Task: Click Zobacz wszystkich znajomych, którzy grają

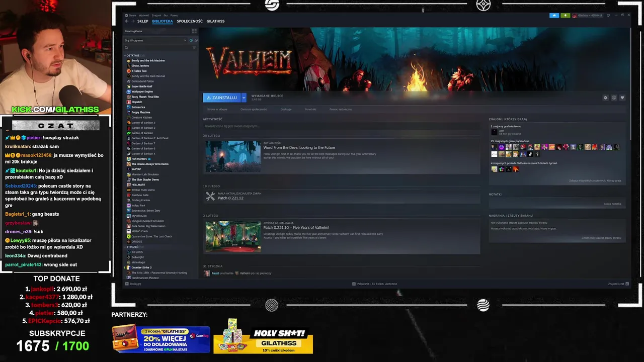Action: [x=595, y=180]
